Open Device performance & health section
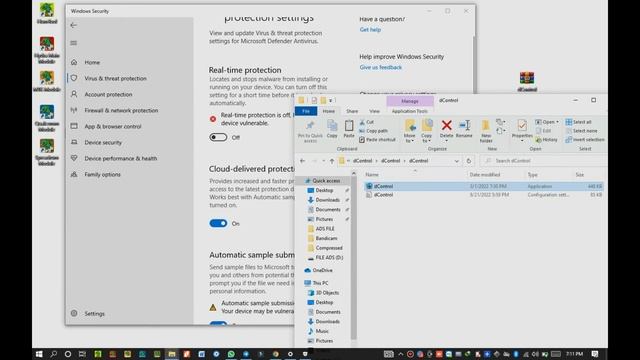 point(120,158)
